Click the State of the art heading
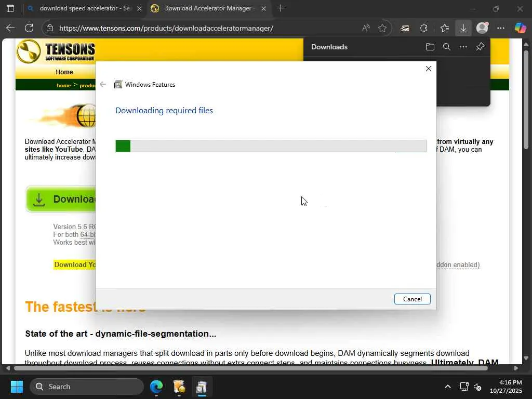The width and height of the screenshot is (532, 399). (x=121, y=334)
